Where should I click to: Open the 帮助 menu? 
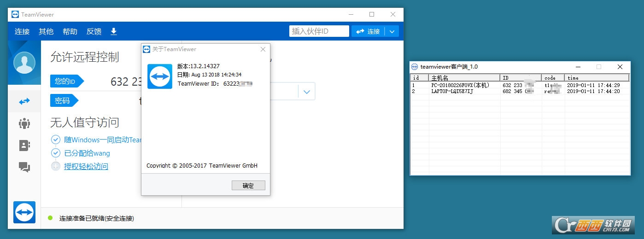70,31
